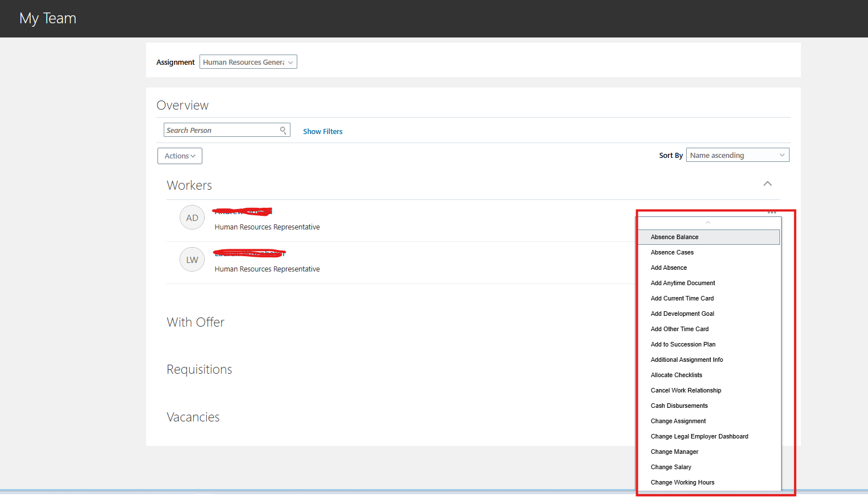The height and width of the screenshot is (497, 868).
Task: Click the AD worker avatar
Action: coord(192,217)
